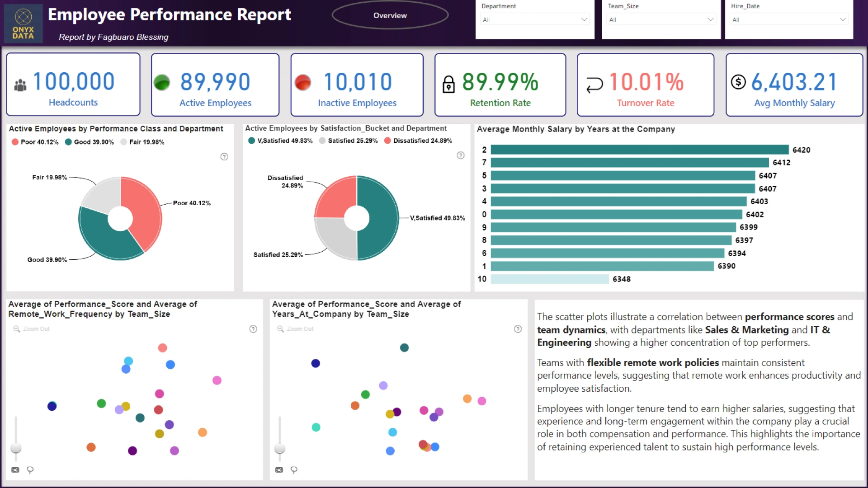Click the 89.99% Retention Rate value
This screenshot has width=868, height=488.
pyautogui.click(x=500, y=82)
